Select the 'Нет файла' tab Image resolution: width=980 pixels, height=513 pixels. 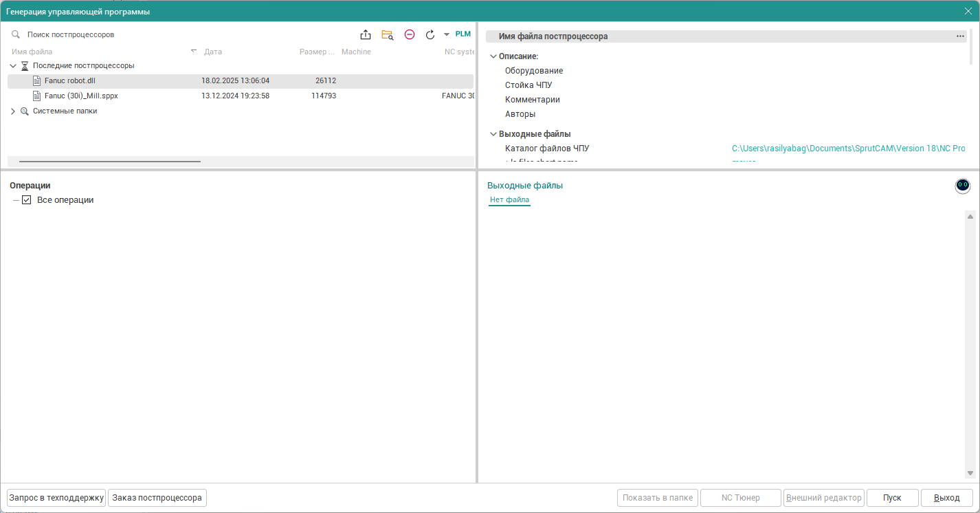pos(509,200)
